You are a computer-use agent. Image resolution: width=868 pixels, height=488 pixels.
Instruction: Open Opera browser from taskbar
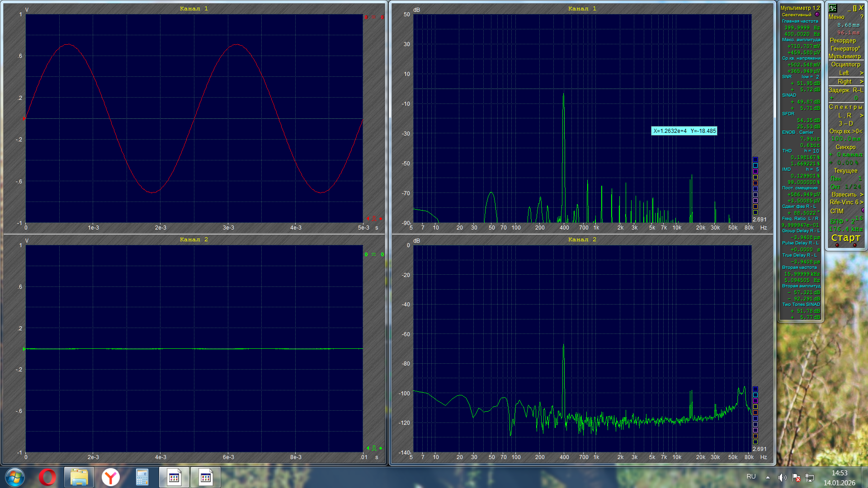(47, 477)
